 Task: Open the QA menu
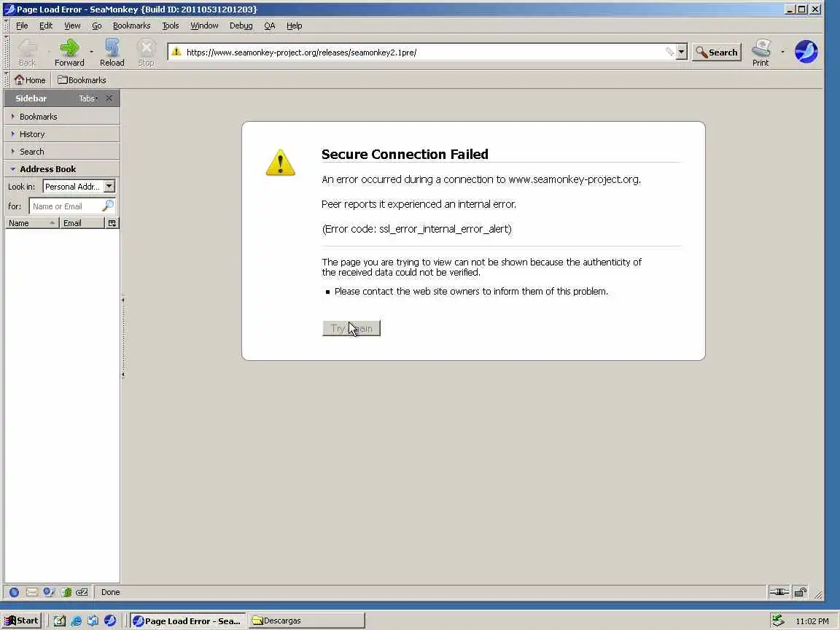(270, 26)
